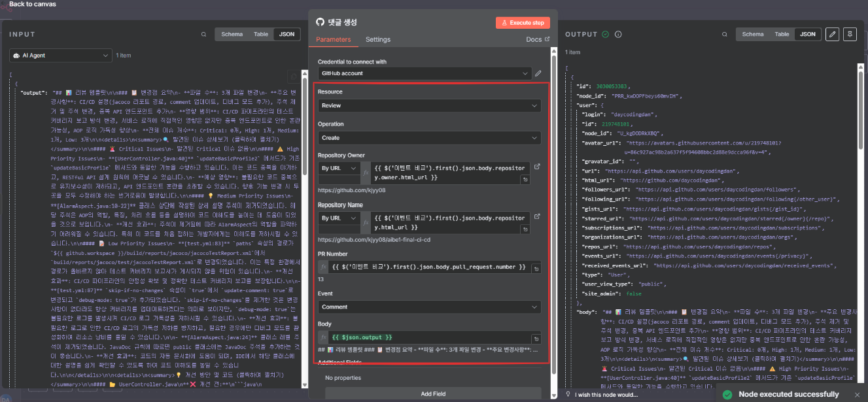Click success check icon in the notification
Screen dimensions: 868x402
[727, 394]
